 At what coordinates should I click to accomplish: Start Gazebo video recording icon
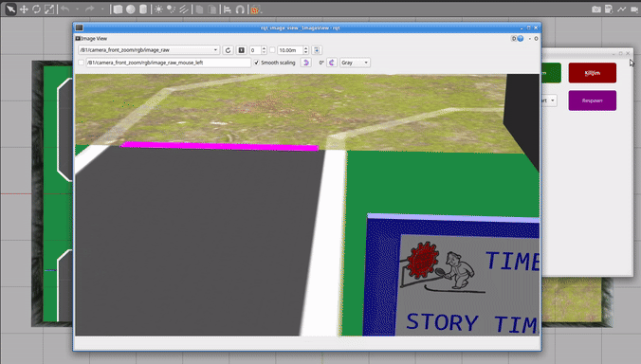coord(634,9)
